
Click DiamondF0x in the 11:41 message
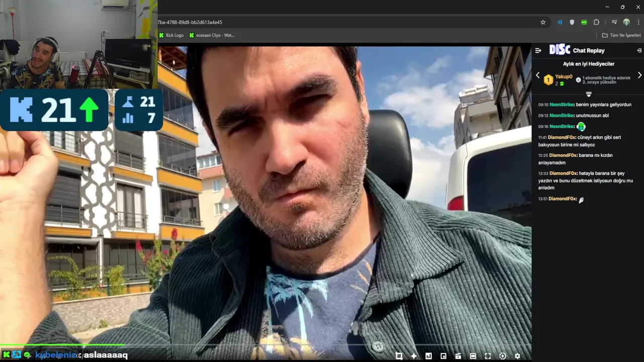563,137
